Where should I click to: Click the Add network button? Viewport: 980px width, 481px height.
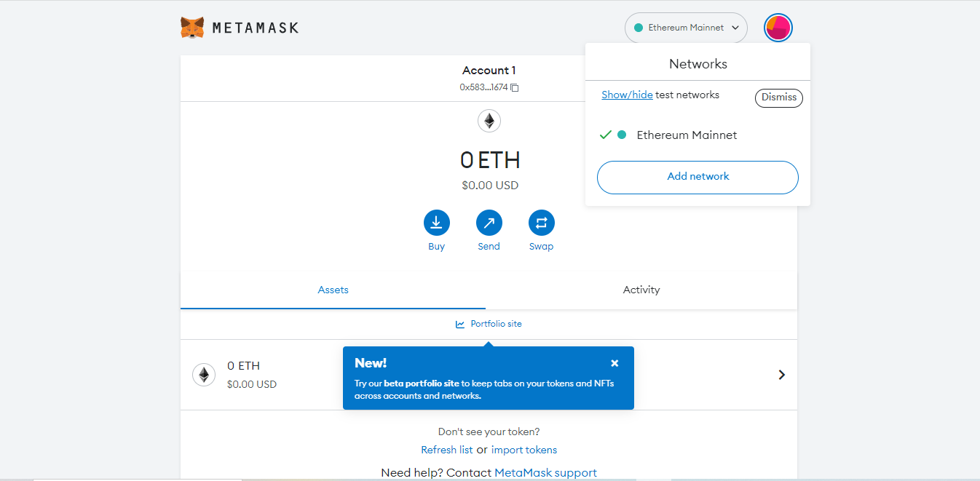coord(698,177)
